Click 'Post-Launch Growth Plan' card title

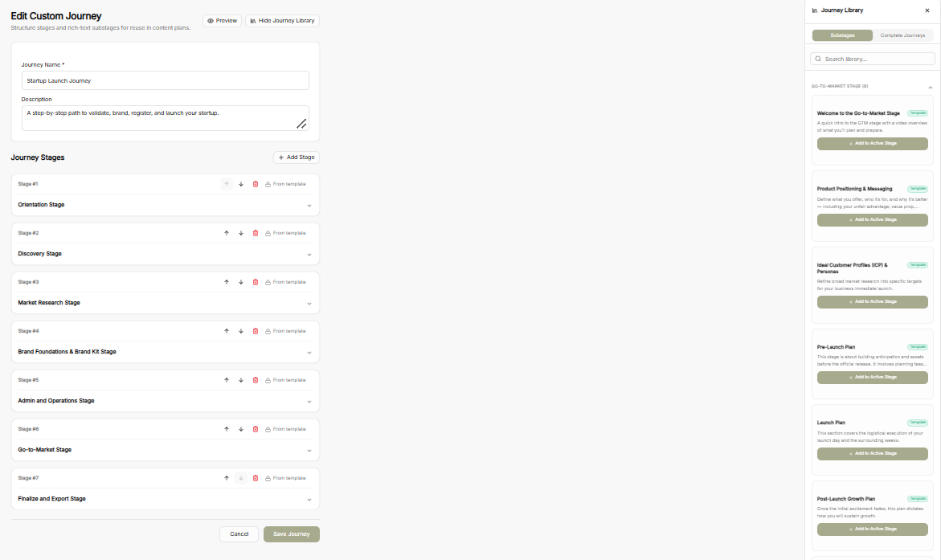click(845, 499)
